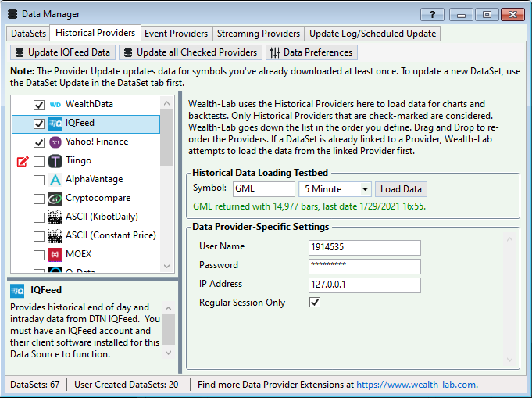The width and height of the screenshot is (532, 398).
Task: Click IQFeed description scroll down arrow
Action: pos(168,353)
